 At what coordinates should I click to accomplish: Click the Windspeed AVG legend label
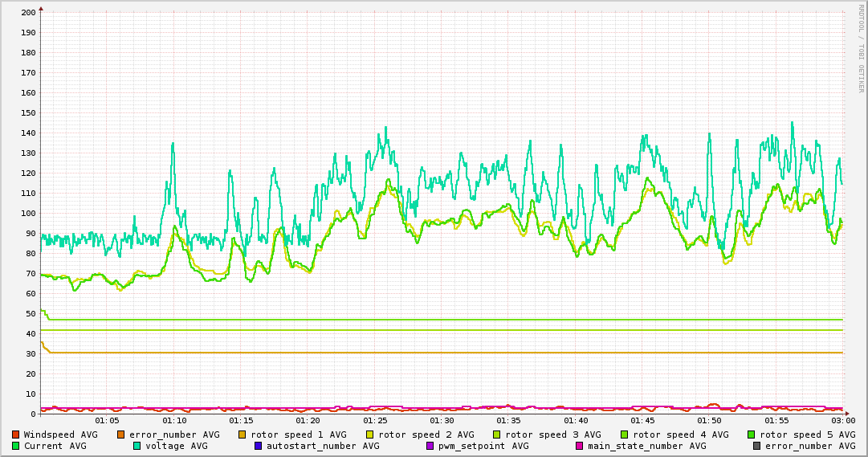tap(60, 435)
